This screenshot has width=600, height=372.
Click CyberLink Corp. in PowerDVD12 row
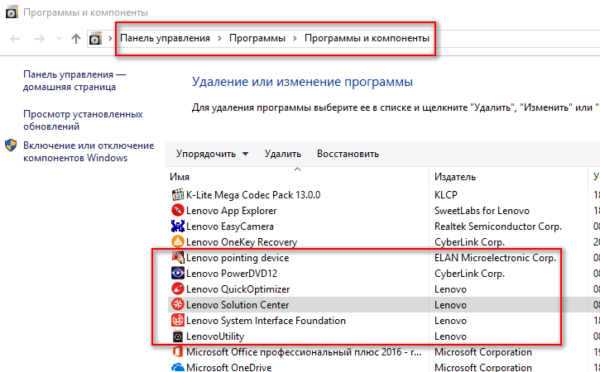pos(470,273)
